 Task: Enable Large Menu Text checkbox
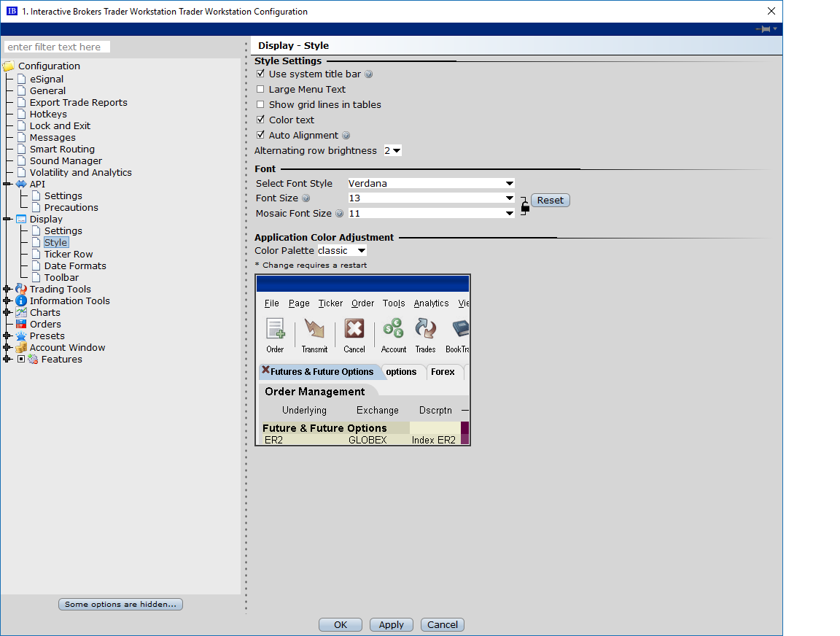(x=260, y=90)
